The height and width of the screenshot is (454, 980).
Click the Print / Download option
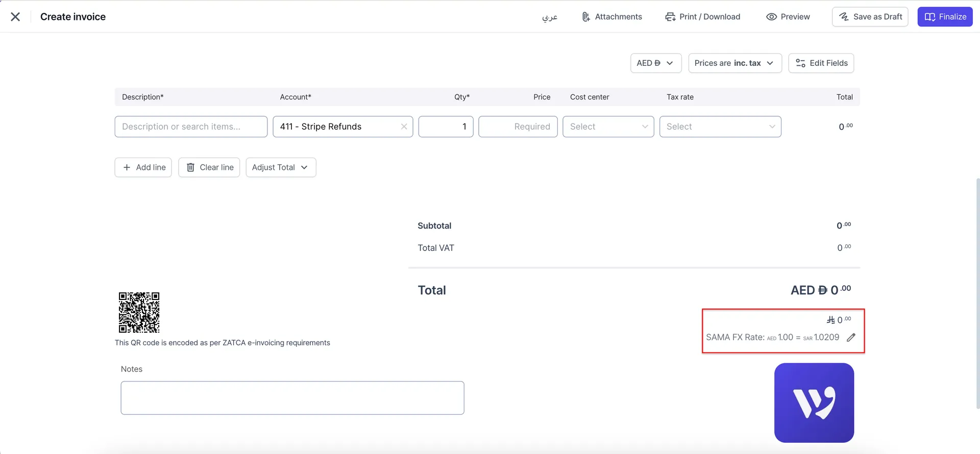click(702, 17)
